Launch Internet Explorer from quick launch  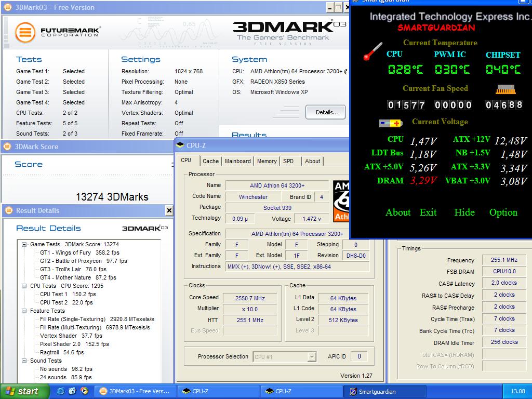tap(61, 391)
